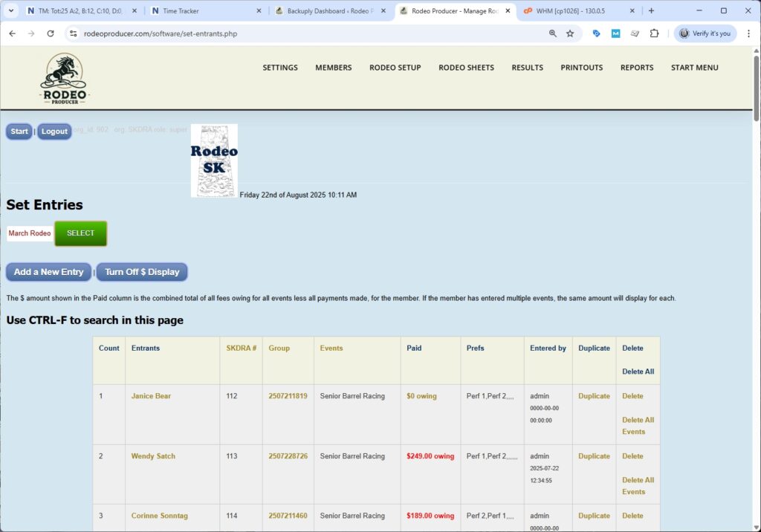
Task: Reload the page with the refresh icon
Action: (x=51, y=33)
